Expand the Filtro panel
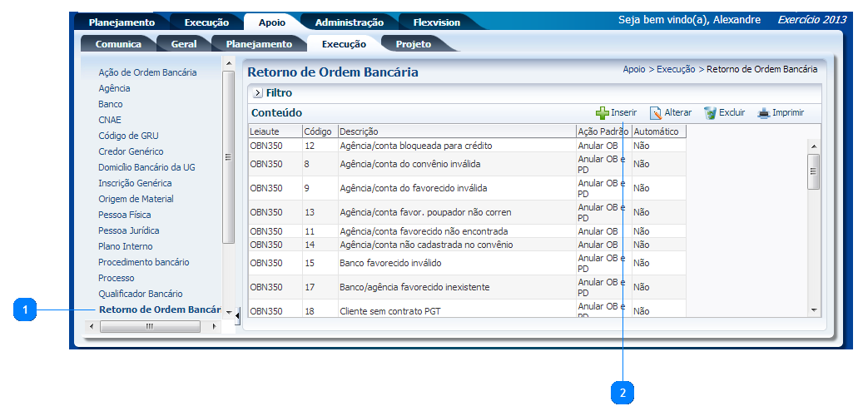The height and width of the screenshot is (411, 868). tap(258, 93)
